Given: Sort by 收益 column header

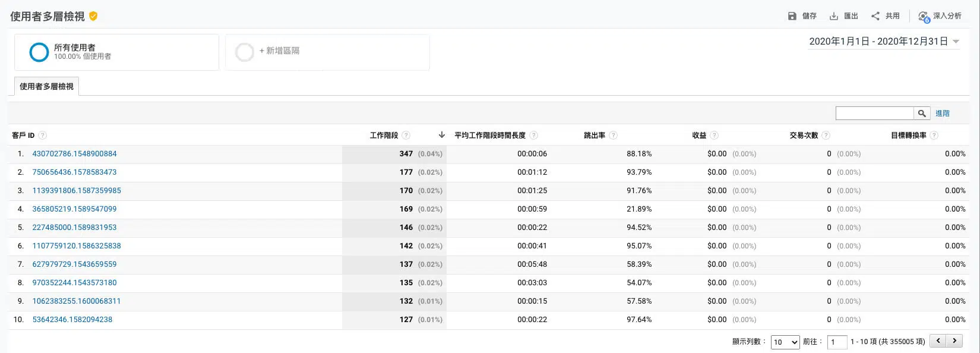Looking at the screenshot, I should (x=699, y=135).
